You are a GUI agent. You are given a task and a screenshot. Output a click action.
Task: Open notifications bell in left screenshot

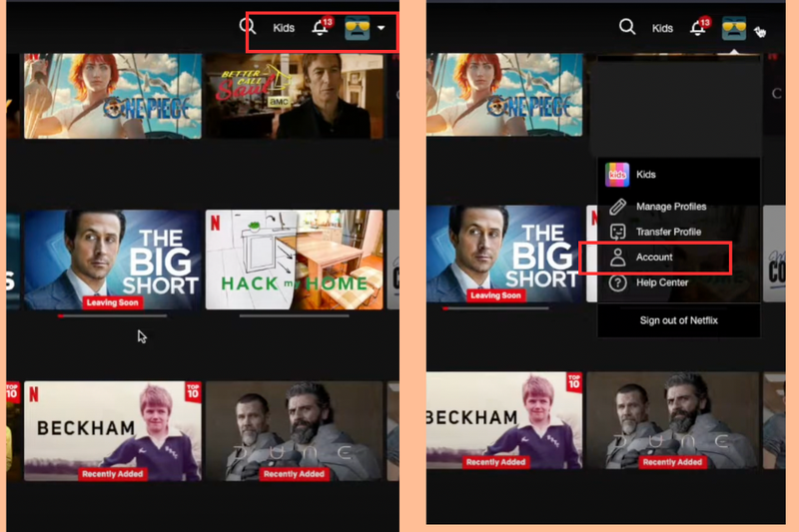point(320,28)
